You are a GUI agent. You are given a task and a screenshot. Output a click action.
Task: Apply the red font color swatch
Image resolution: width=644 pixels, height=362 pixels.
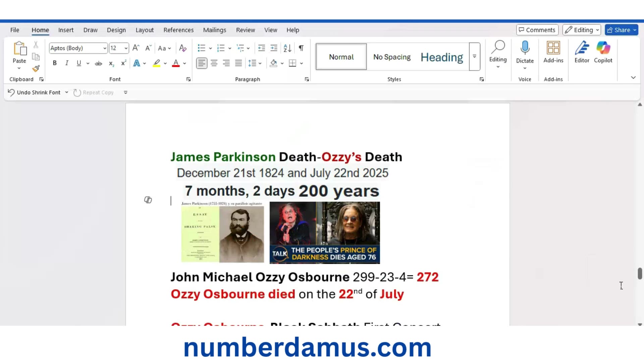(x=176, y=63)
